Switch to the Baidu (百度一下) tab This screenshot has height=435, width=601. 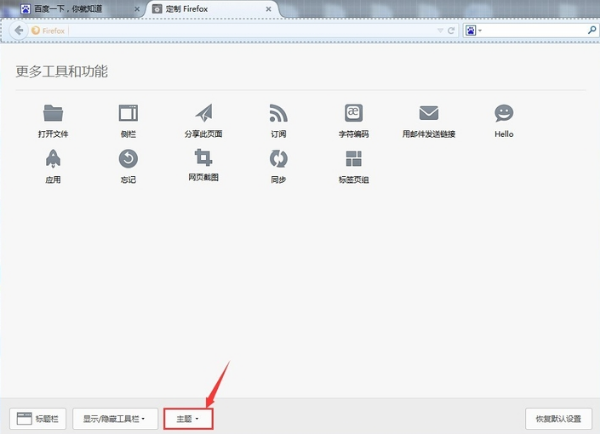point(79,9)
